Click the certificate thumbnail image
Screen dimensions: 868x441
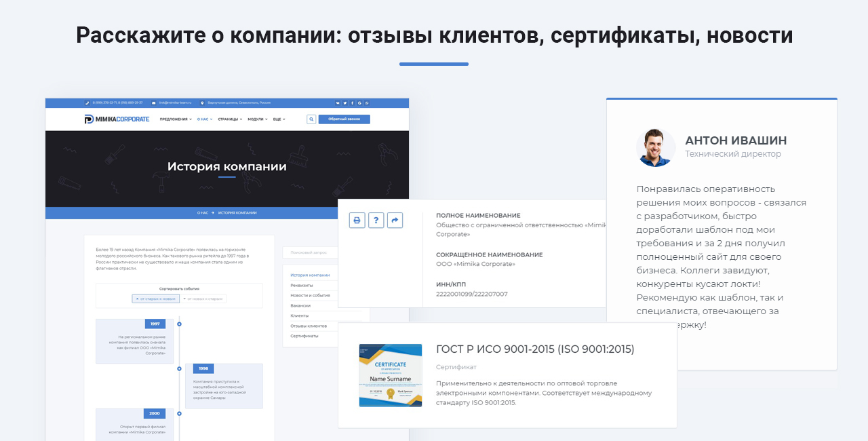[390, 375]
